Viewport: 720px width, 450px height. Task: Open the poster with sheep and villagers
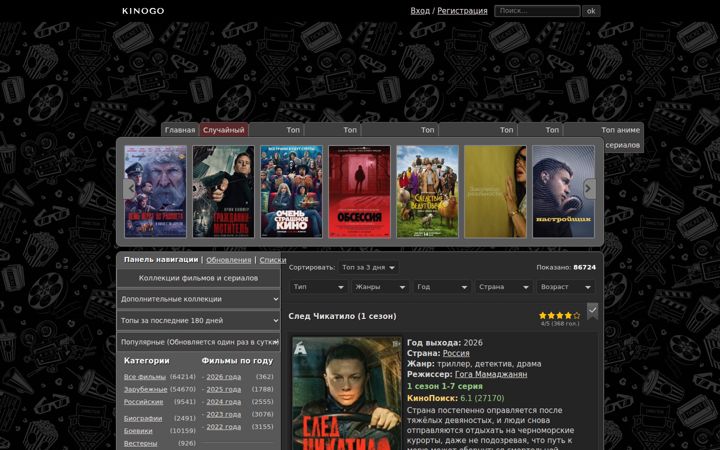[x=428, y=191]
